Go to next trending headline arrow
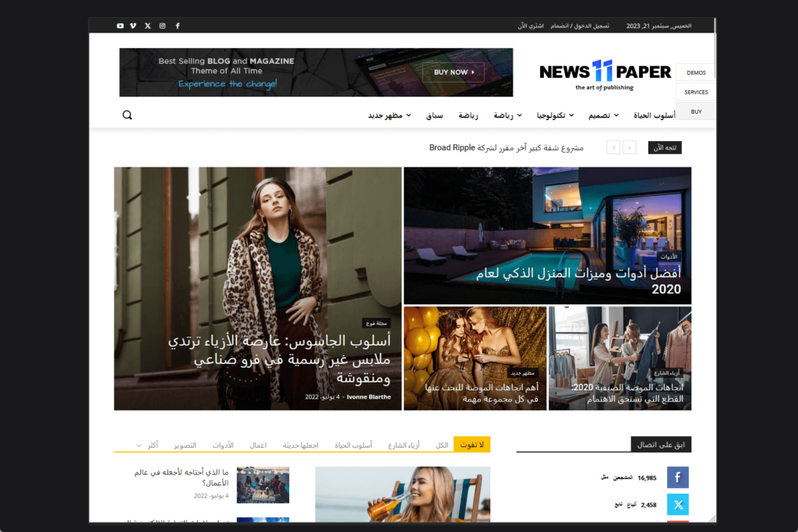Screen dimensions: 798x532 [x=630, y=147]
